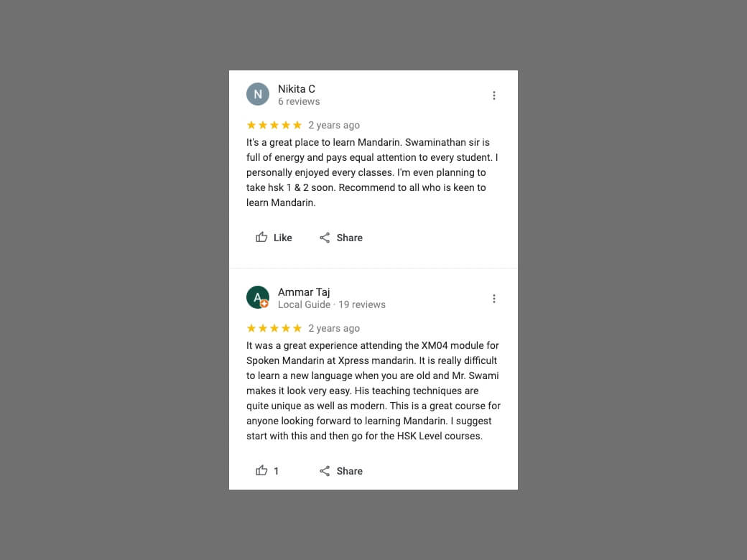
Task: Open the Nikita C reviewer name link
Action: tap(297, 89)
